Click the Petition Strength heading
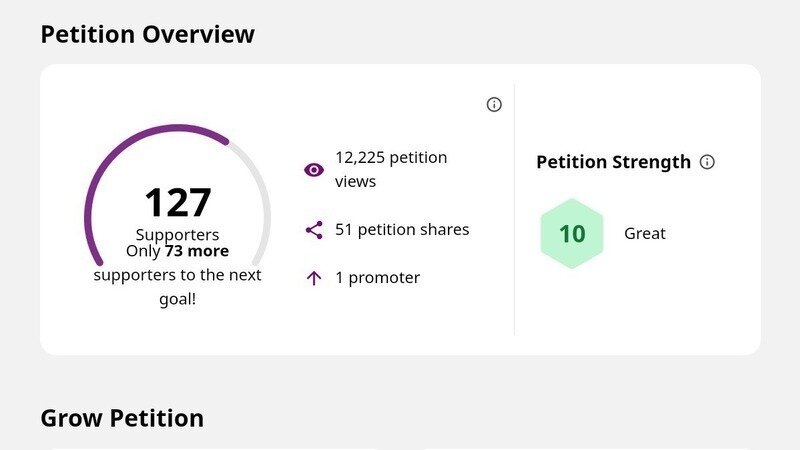 pos(613,162)
